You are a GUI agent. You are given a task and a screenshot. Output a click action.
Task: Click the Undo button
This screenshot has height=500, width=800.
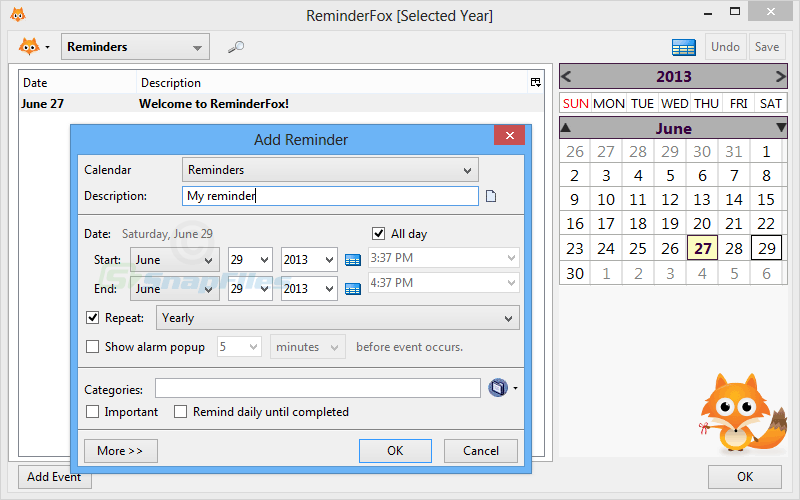pos(726,47)
